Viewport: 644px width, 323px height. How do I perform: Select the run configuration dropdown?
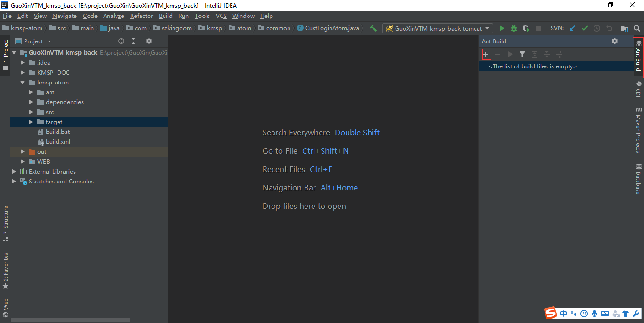click(x=438, y=28)
